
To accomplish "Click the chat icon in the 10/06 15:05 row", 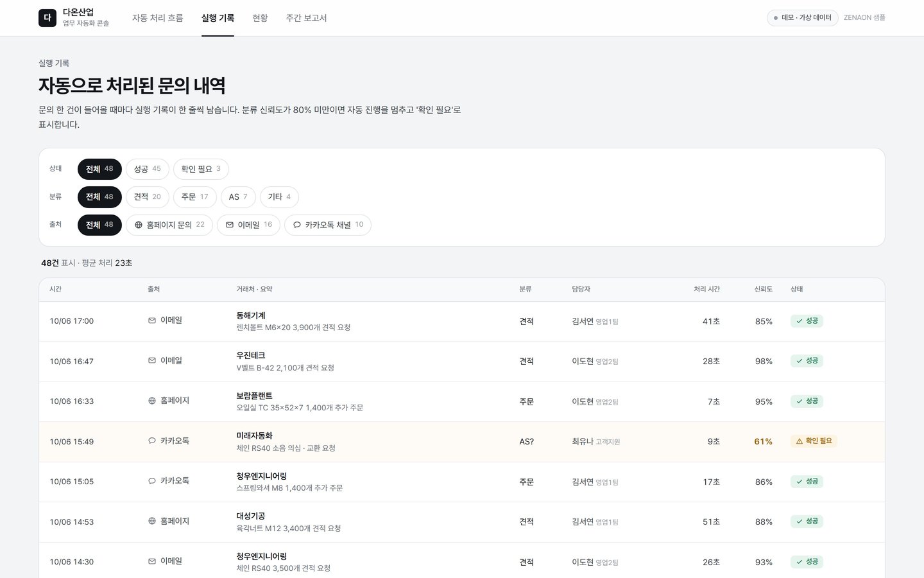I will [x=152, y=481].
